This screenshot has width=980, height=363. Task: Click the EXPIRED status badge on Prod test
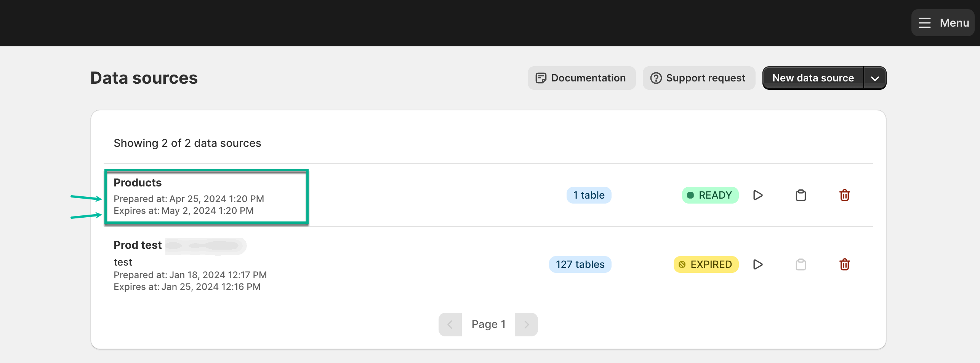point(706,264)
